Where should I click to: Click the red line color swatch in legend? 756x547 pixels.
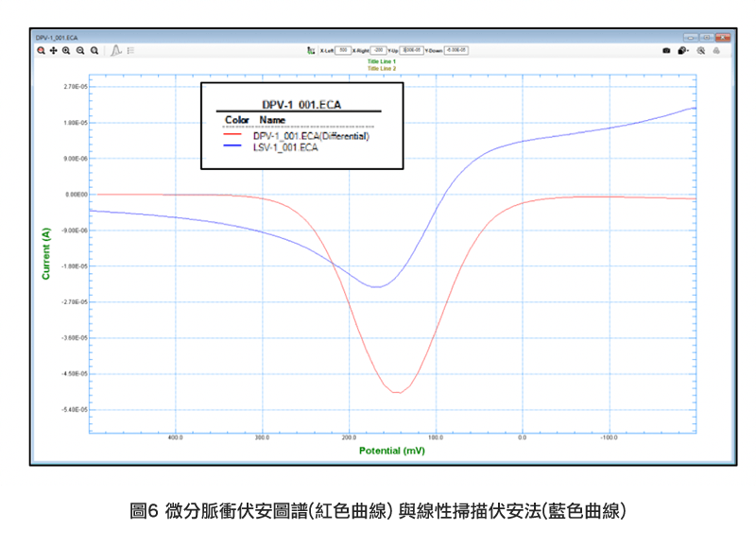[232, 136]
